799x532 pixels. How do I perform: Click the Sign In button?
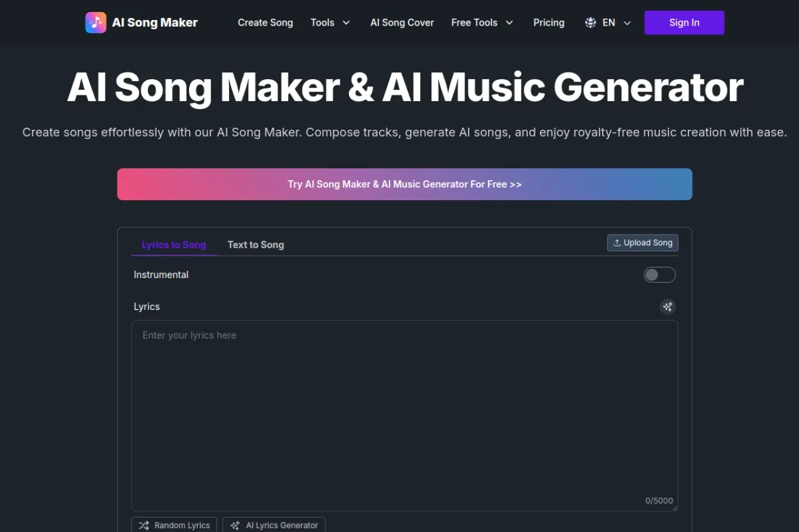(x=684, y=22)
